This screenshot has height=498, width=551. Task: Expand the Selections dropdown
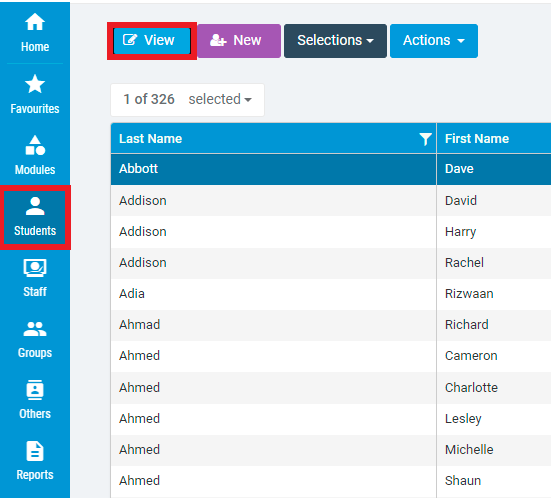click(335, 41)
